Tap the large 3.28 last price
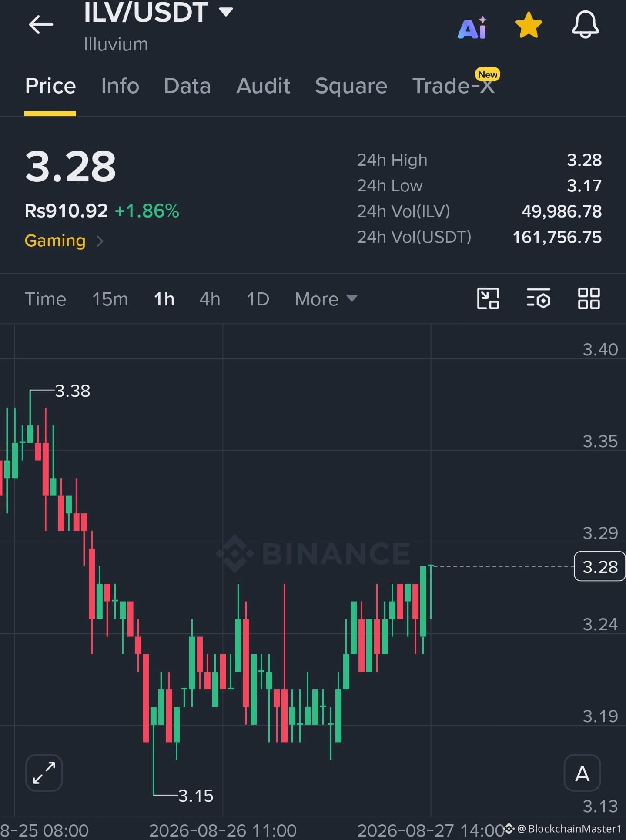 pos(70,167)
